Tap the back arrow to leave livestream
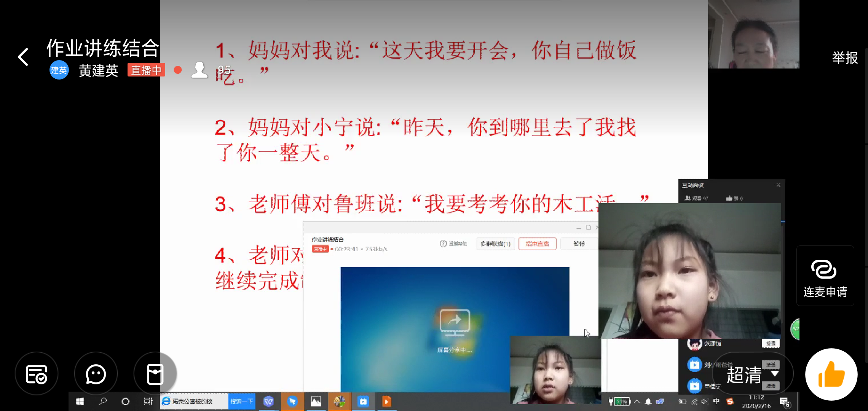The image size is (868, 411). pos(24,57)
